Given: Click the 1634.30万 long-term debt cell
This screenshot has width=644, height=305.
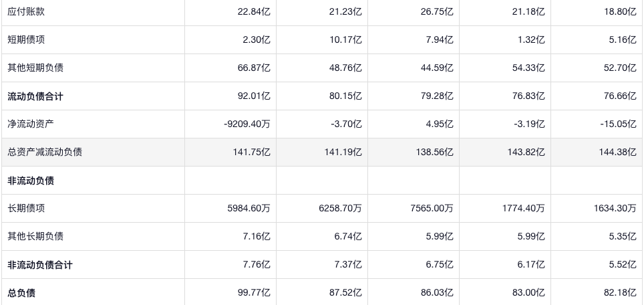Looking at the screenshot, I should pos(614,208).
